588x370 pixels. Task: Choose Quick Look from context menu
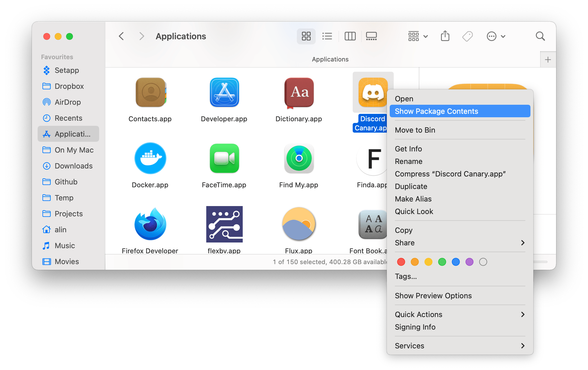tap(460, 211)
